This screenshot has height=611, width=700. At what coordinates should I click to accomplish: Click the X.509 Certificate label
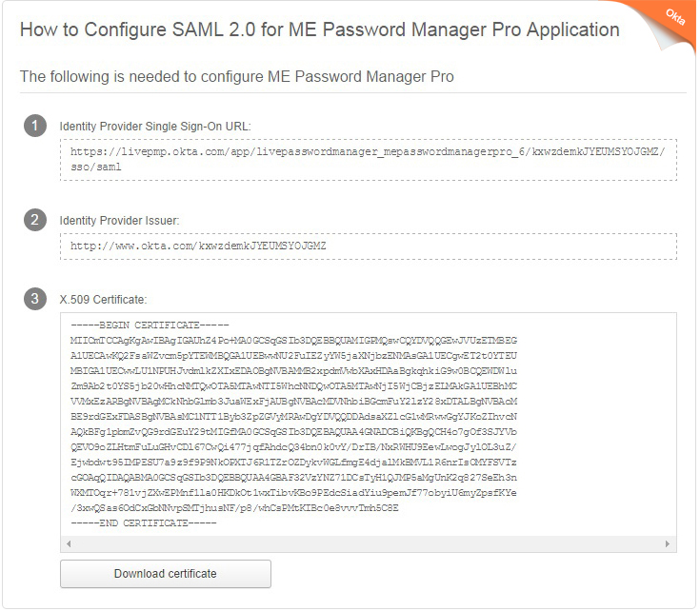[x=103, y=299]
